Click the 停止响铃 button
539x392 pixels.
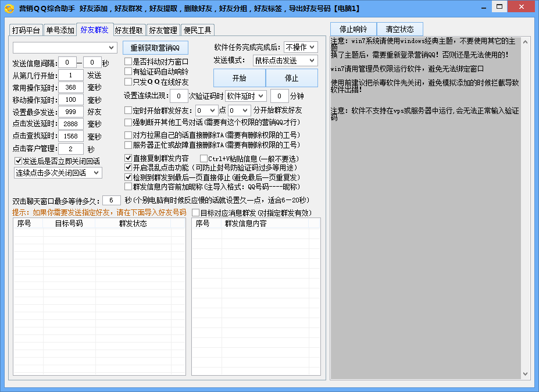(x=354, y=29)
